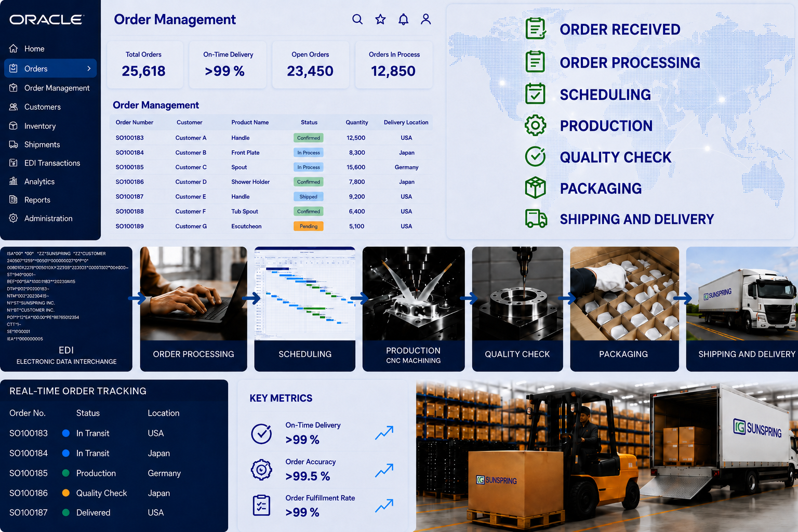Open the user profile icon
Screen dimensions: 798x532
[x=426, y=19]
